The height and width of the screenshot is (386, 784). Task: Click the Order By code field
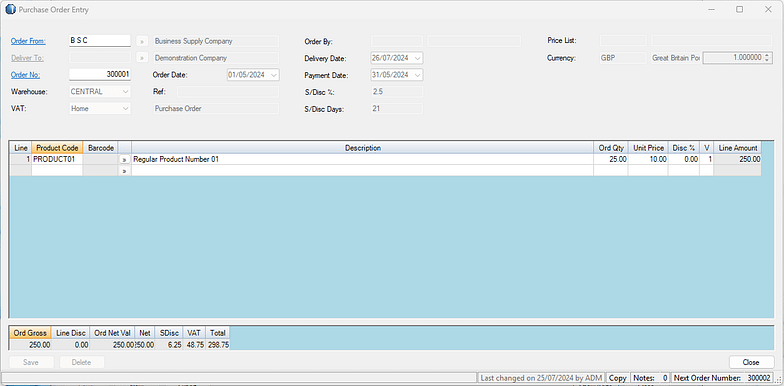click(396, 41)
